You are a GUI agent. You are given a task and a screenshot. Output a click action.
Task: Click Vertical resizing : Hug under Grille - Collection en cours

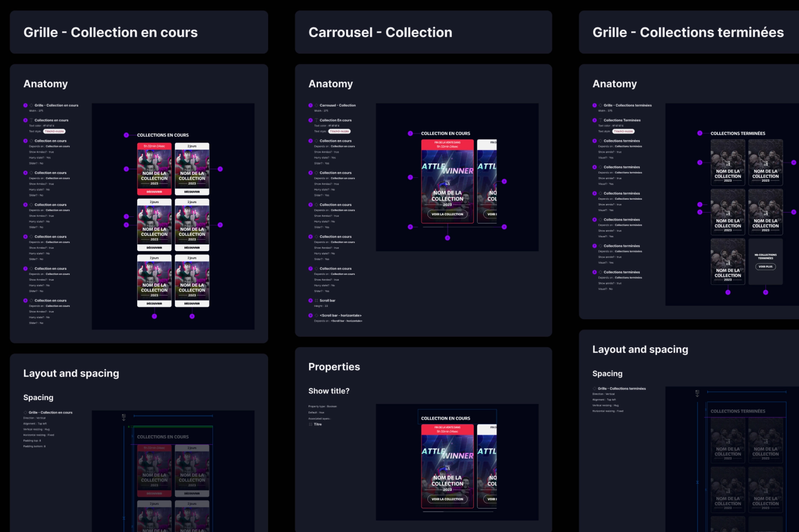37,430
